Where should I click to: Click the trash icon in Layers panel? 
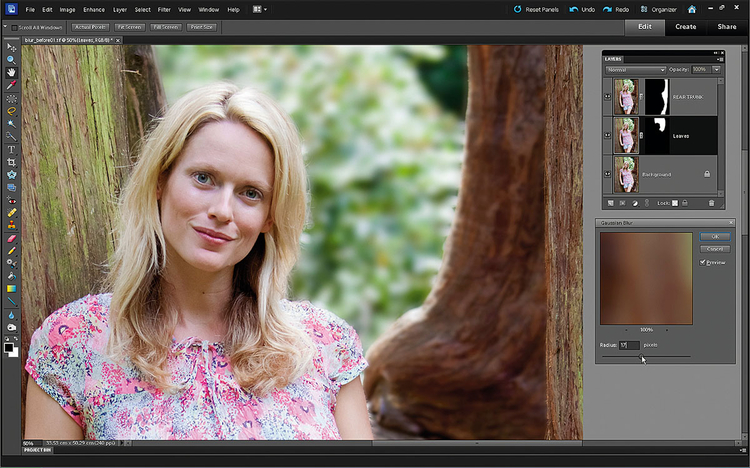(x=711, y=203)
